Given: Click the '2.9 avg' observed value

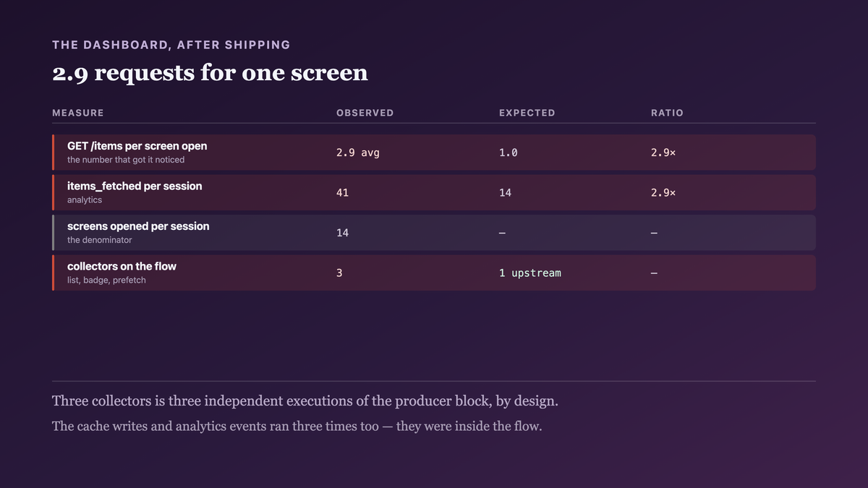Looking at the screenshot, I should coord(358,153).
